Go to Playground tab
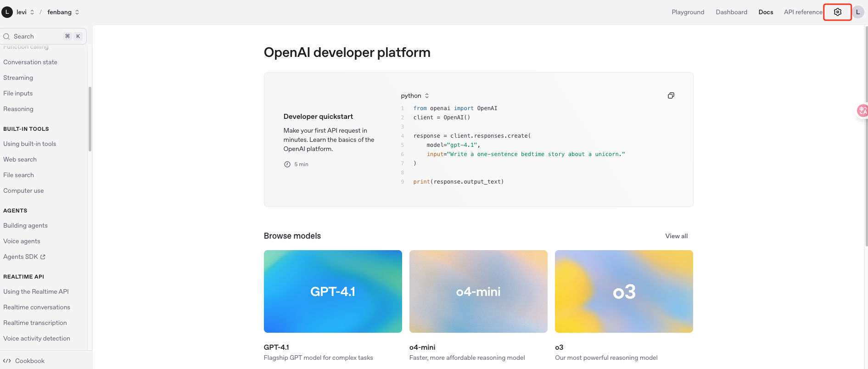 688,12
